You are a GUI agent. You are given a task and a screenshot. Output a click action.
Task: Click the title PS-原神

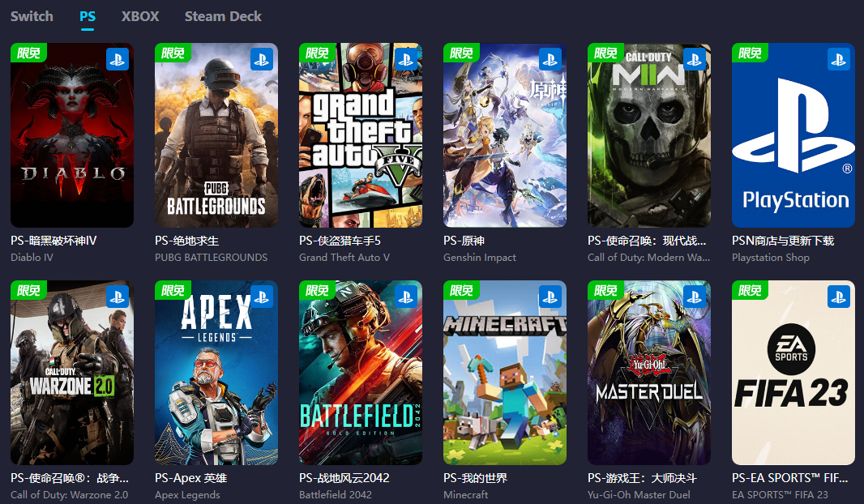(464, 241)
